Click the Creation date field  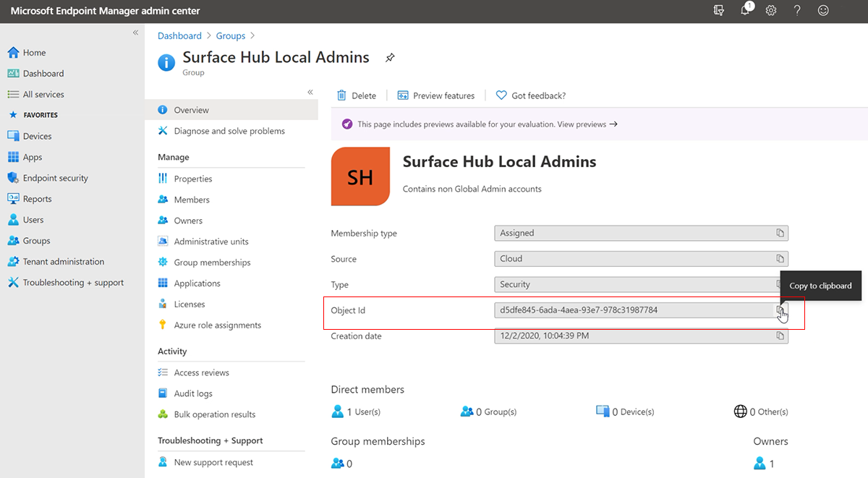[641, 336]
